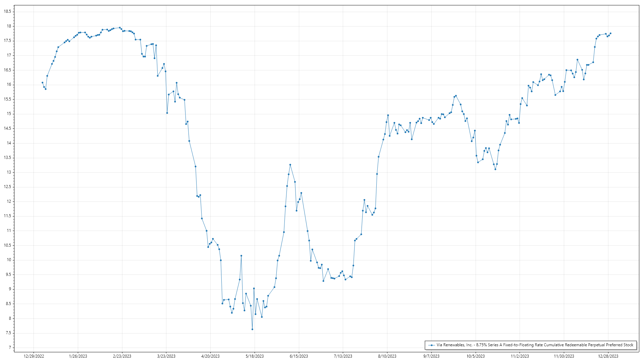Click the 7 y-axis tick label
This screenshot has width=644, height=362.
[10, 348]
